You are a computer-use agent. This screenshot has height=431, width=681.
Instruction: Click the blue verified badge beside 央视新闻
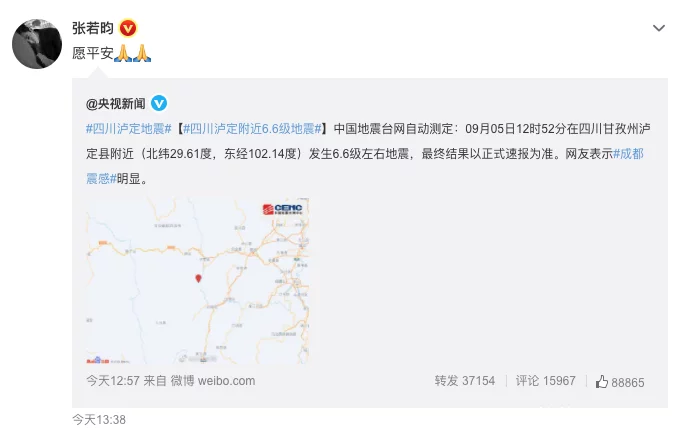click(x=159, y=103)
